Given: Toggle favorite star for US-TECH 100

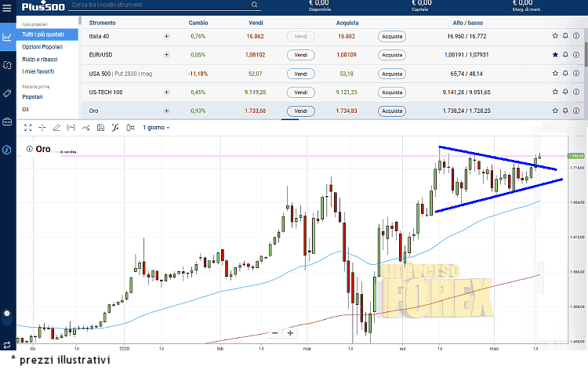Looking at the screenshot, I should click(x=555, y=92).
